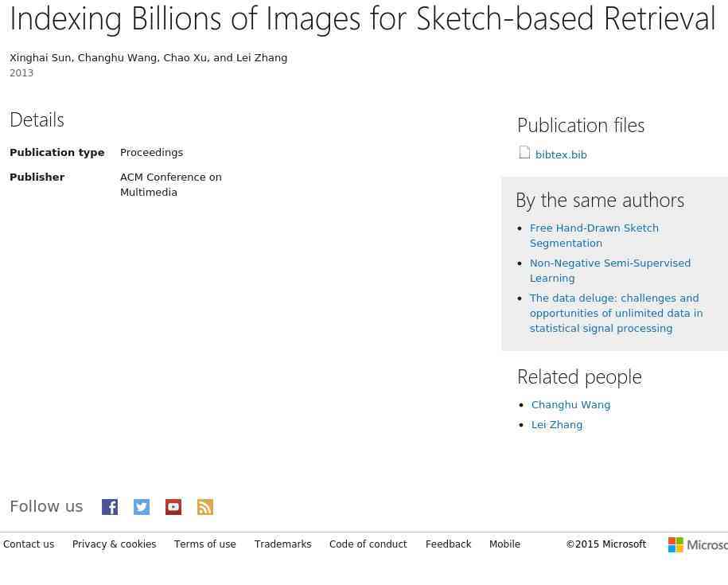The width and height of the screenshot is (728, 585).
Task: Open the RSS feed icon
Action: click(x=205, y=507)
